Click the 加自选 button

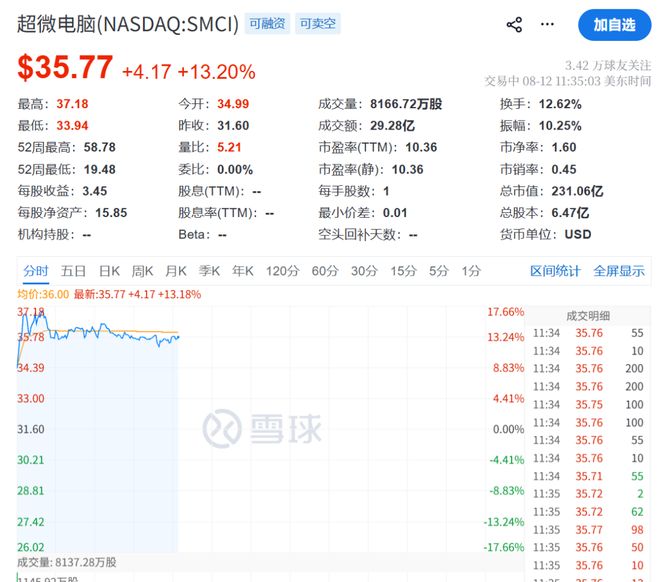615,25
